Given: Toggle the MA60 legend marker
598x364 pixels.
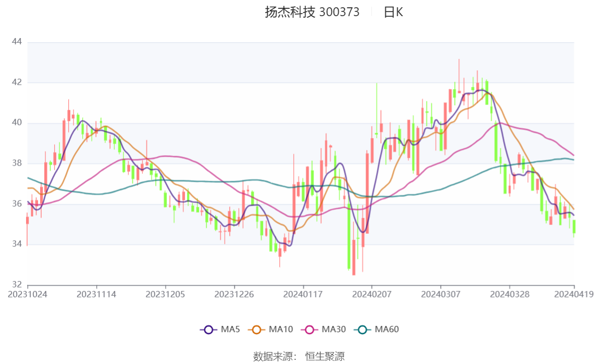Looking at the screenshot, I should [363, 330].
